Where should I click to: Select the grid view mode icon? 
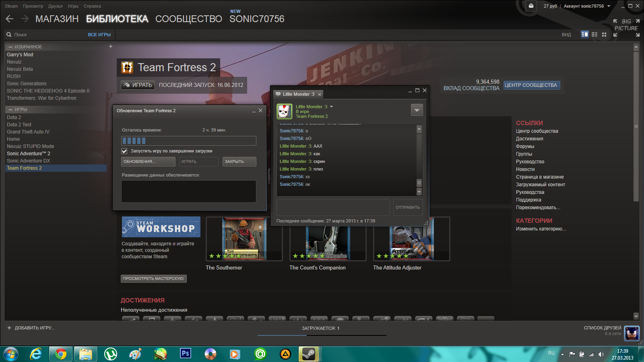pos(604,35)
